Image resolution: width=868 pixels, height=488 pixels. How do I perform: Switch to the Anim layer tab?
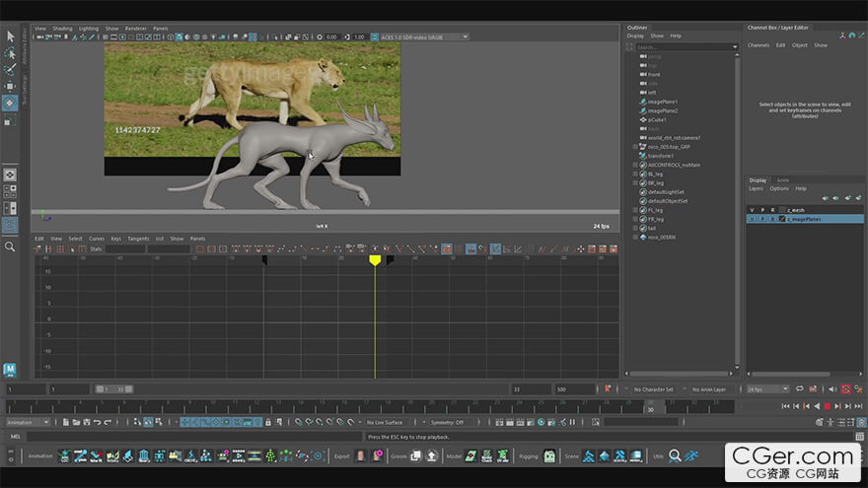782,180
